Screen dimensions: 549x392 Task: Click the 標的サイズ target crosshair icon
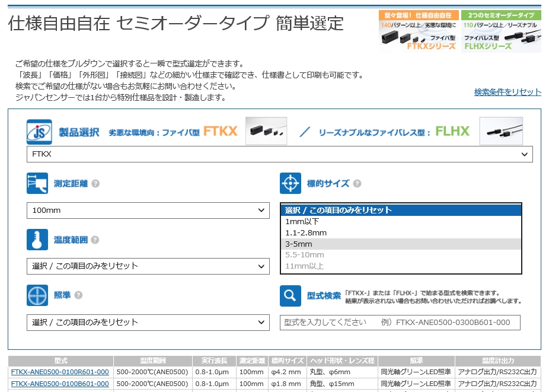(x=291, y=183)
